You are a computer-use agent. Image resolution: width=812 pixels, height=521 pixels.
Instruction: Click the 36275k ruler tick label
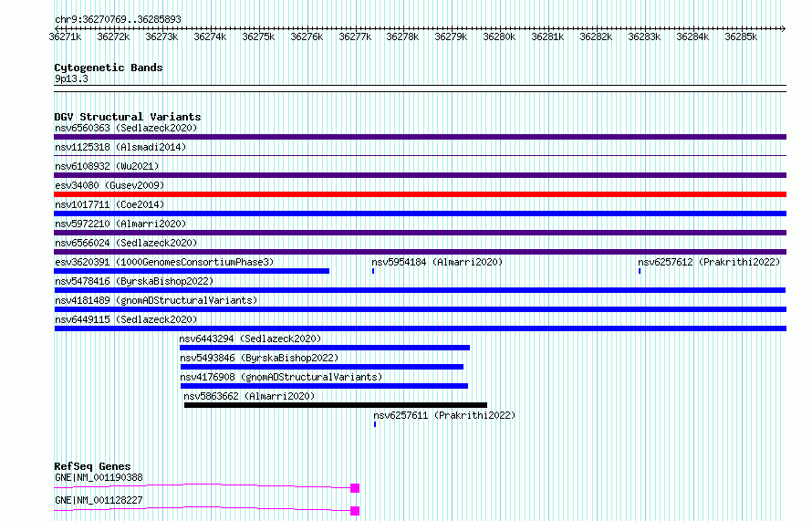258,36
